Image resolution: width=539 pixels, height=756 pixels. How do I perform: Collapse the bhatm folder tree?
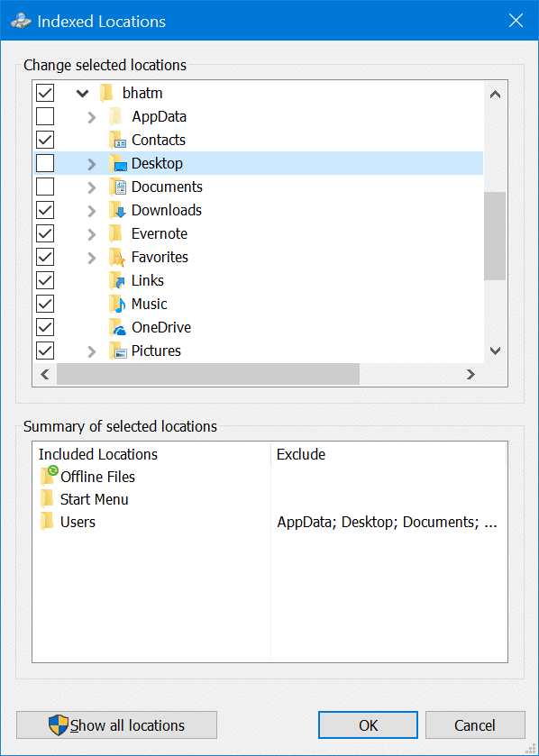[82, 94]
